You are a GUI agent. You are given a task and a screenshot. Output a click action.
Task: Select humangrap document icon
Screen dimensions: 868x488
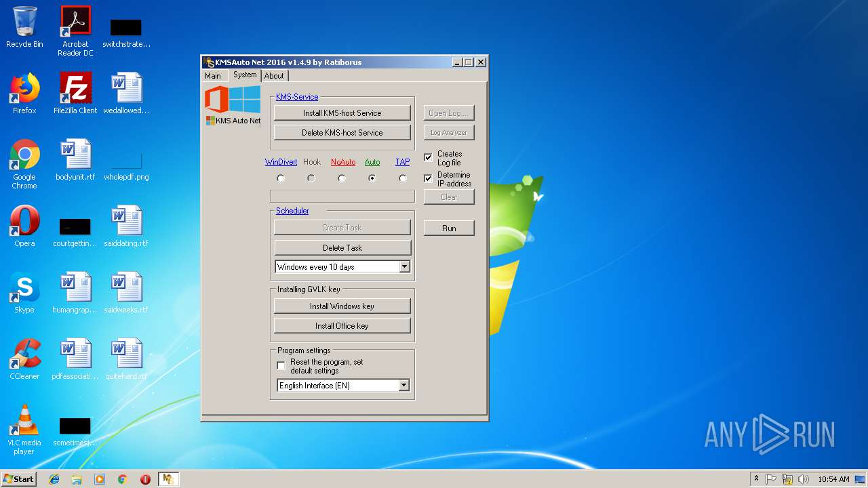[75, 293]
